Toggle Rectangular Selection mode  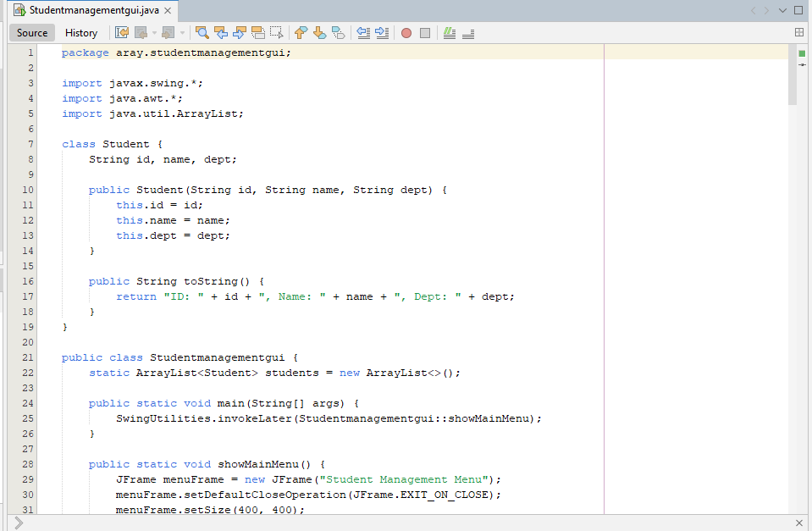[x=277, y=33]
